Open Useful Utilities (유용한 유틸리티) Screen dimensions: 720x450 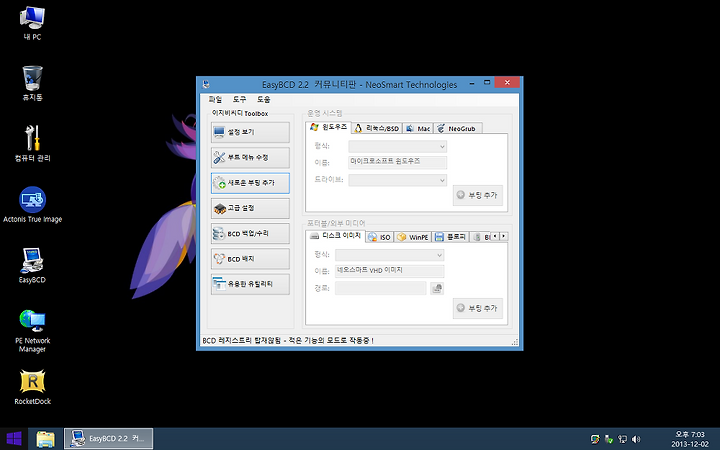coord(250,284)
